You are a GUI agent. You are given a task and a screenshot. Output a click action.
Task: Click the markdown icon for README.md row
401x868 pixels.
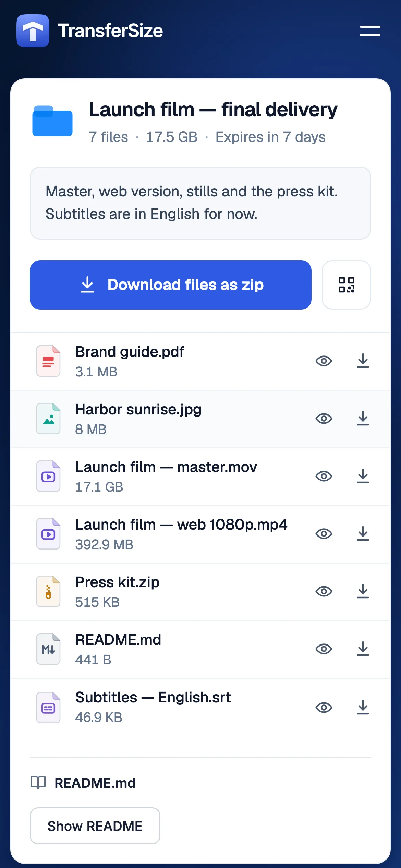pos(48,649)
